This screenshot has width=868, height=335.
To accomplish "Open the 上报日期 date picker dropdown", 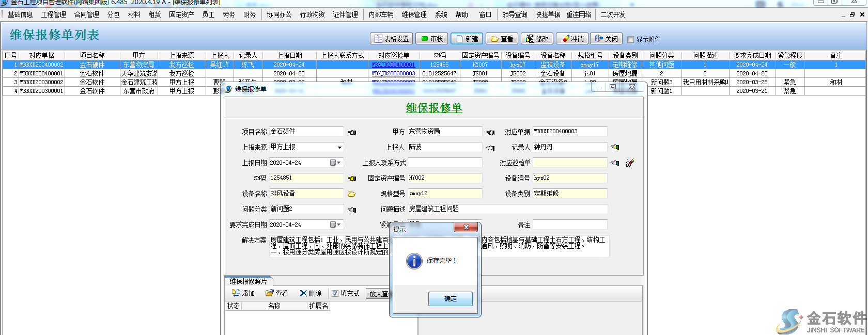I will tap(338, 163).
